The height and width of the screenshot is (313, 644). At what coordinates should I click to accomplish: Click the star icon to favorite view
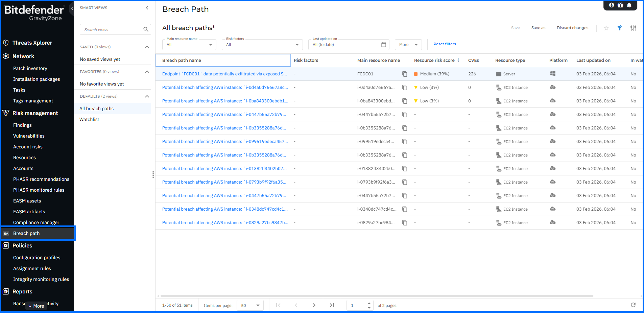606,28
